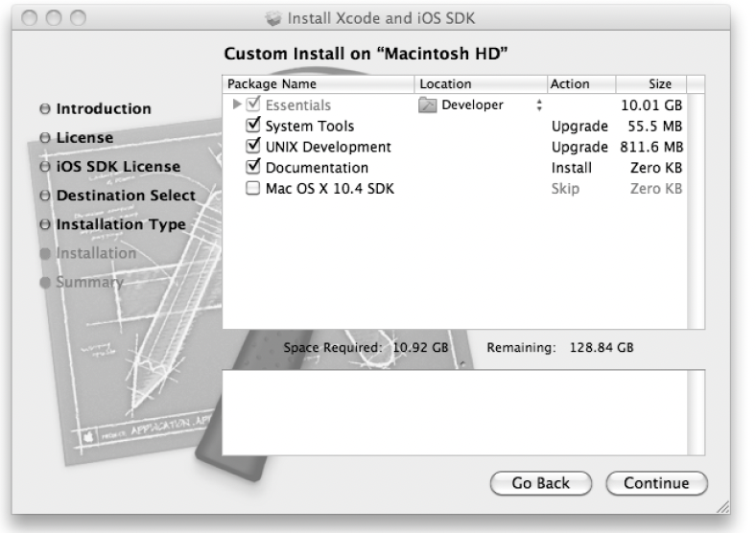Screen dimensions: 756x533
Task: Click the Essentials package label
Action: [x=298, y=105]
